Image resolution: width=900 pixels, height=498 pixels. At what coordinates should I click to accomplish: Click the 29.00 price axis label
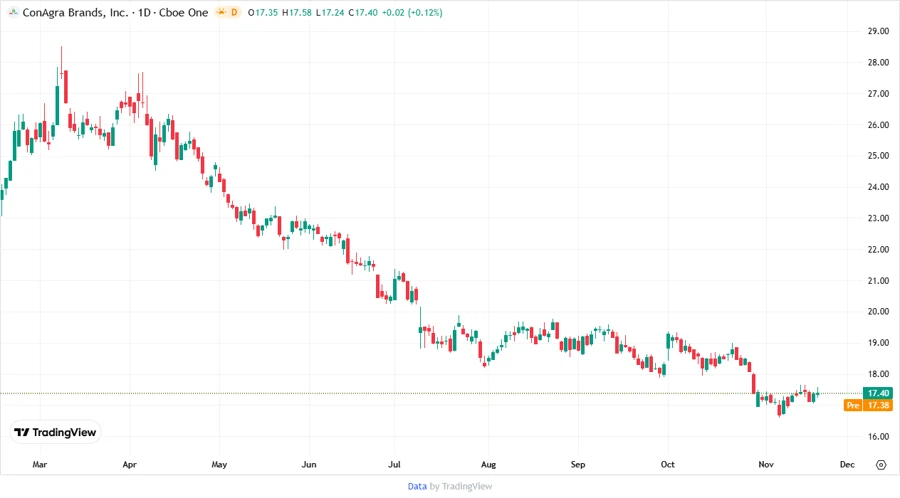(878, 31)
